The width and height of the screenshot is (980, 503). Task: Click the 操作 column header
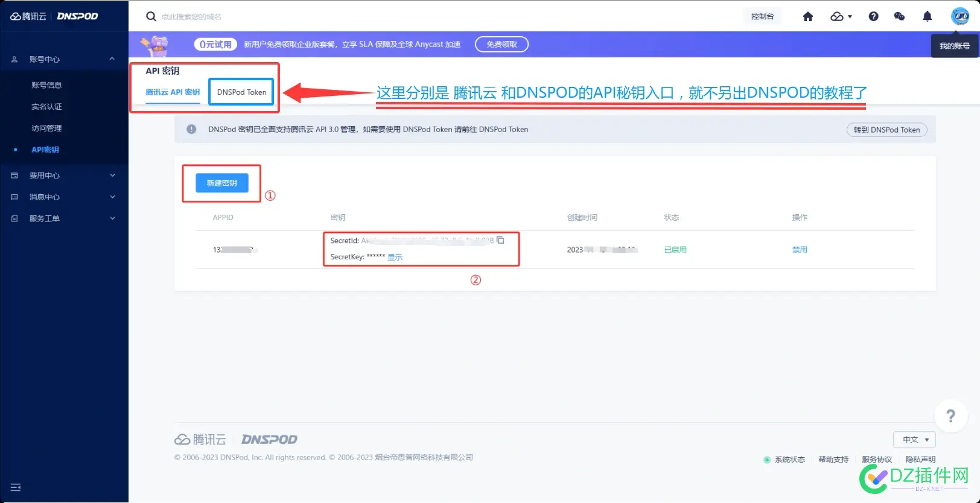click(x=800, y=218)
